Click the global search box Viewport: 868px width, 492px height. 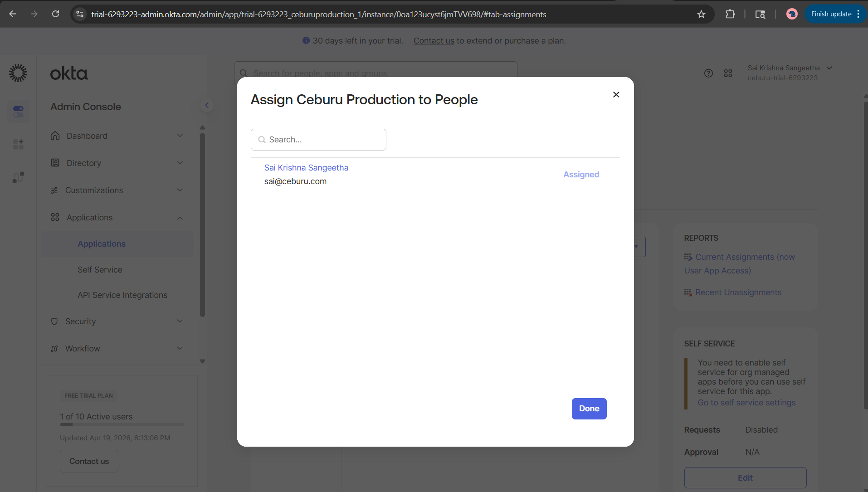coord(375,73)
